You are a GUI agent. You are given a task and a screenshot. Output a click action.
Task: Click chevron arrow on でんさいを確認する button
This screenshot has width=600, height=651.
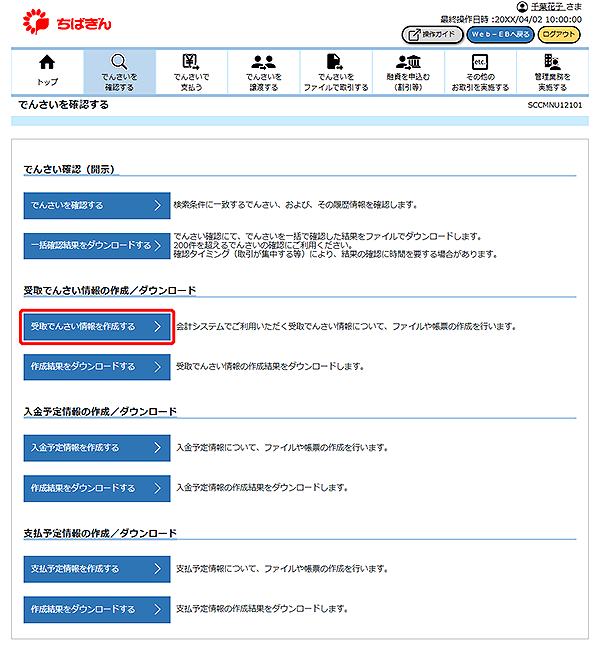coord(157,206)
